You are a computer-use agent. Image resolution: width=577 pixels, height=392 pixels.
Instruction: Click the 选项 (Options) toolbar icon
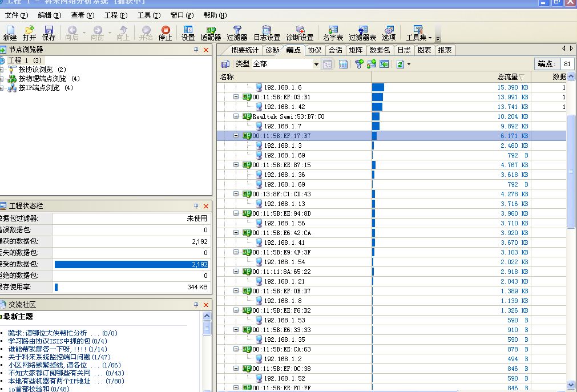[x=389, y=33]
